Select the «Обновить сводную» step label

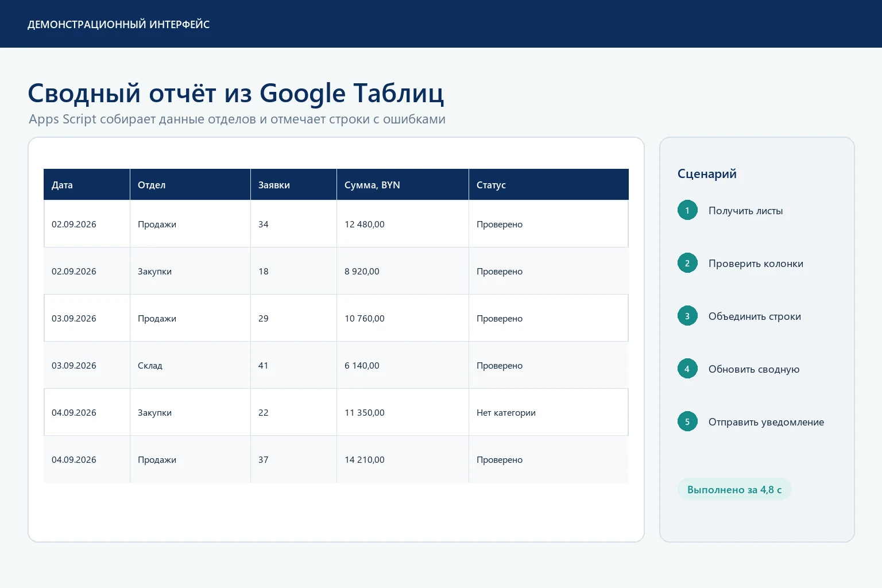click(x=754, y=369)
